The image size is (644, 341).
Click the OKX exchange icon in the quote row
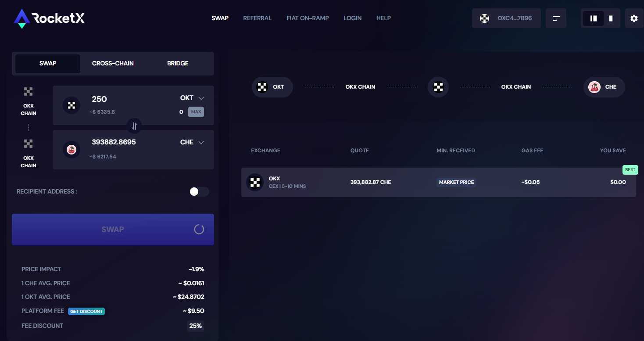coord(255,182)
